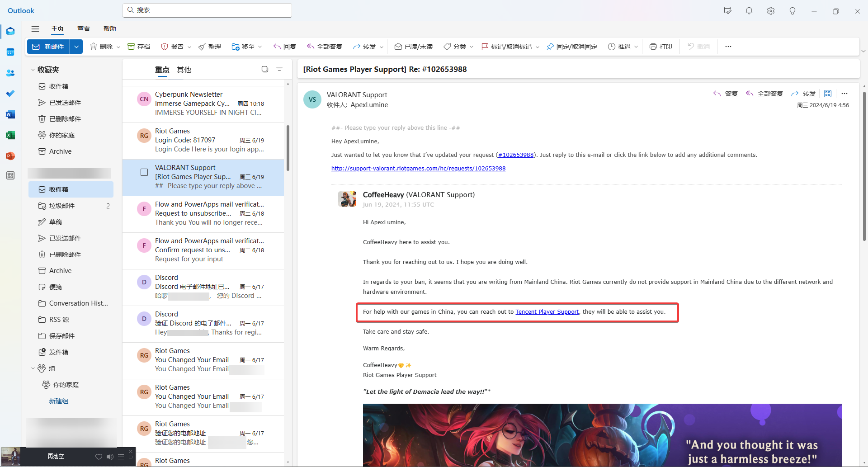This screenshot has width=868, height=467.
Task: Toggle the select-all messages icon
Action: (x=265, y=69)
